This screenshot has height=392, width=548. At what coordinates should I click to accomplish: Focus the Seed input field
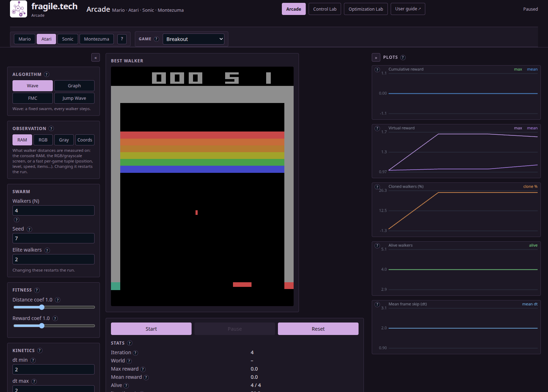pyautogui.click(x=54, y=238)
